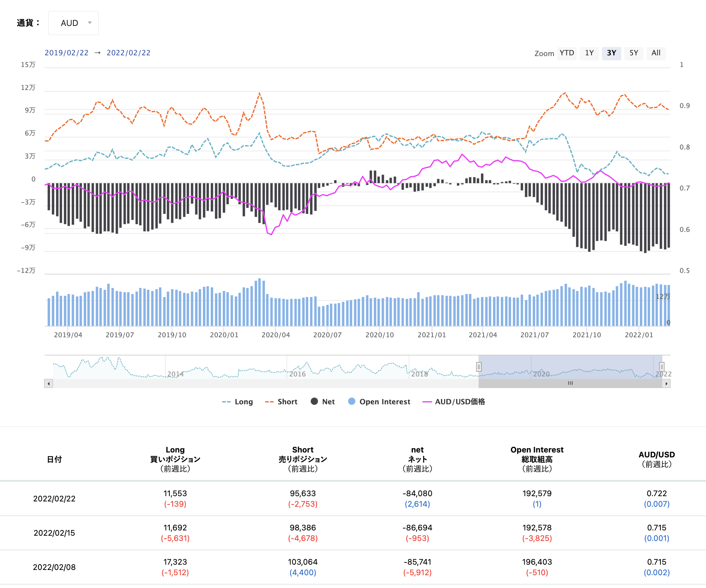Edit the start date 2019/02/22

[67, 53]
